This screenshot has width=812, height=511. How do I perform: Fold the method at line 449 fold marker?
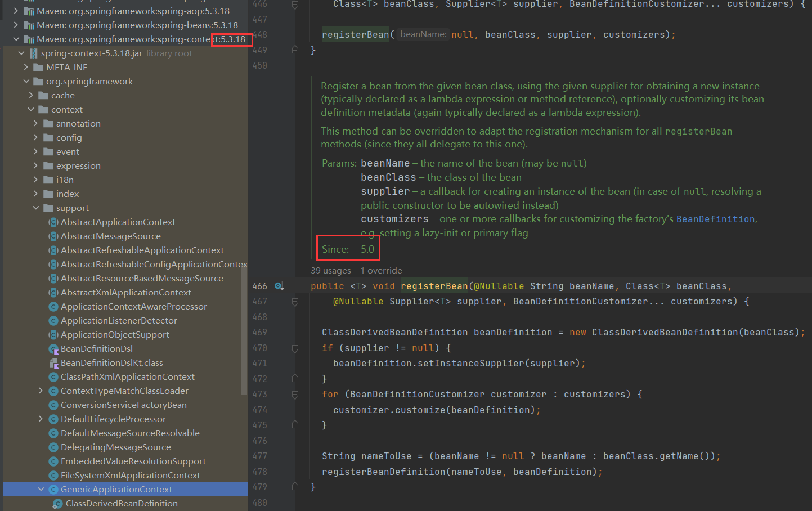[x=295, y=50]
